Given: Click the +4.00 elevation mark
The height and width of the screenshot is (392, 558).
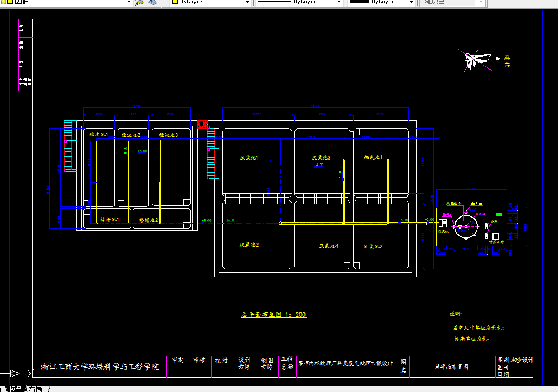Looking at the screenshot, I should pyautogui.click(x=319, y=165).
